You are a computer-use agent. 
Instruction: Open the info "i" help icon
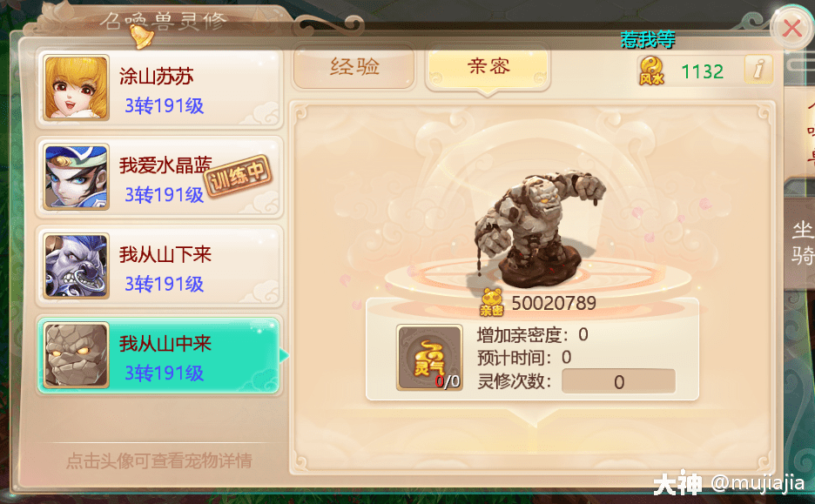pyautogui.click(x=758, y=70)
